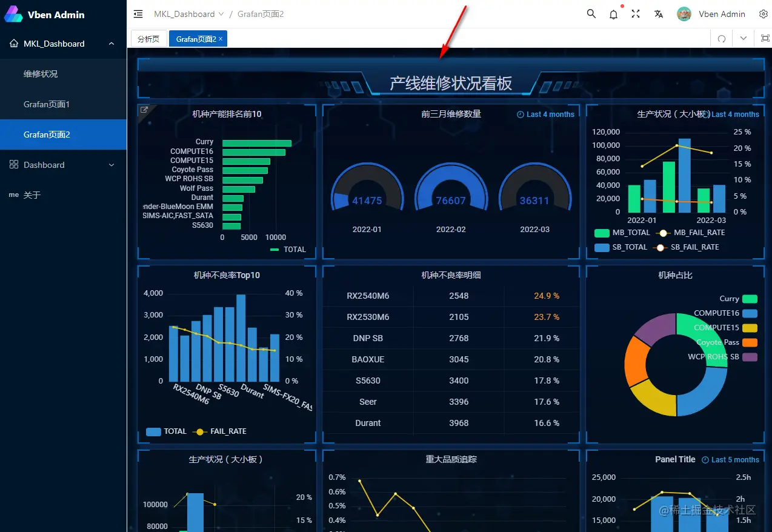This screenshot has height=532, width=772.
Task: Click the external link icon on 机种产能排名前10 panel
Action: [144, 110]
